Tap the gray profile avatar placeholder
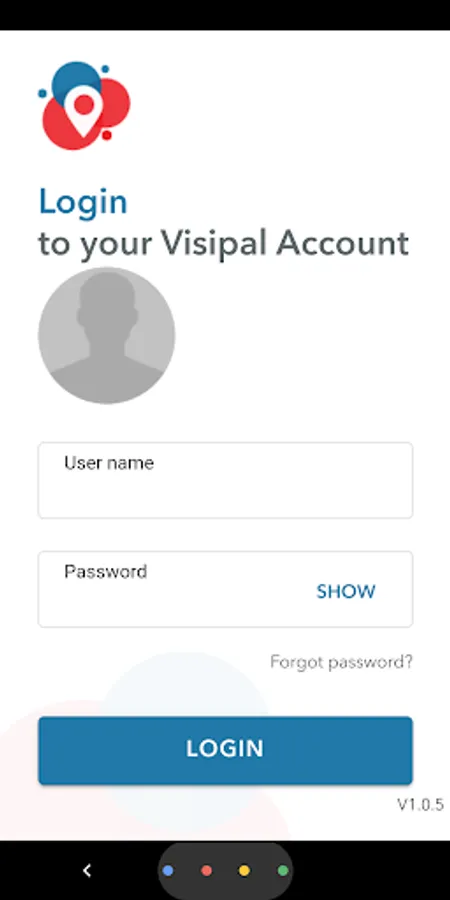This screenshot has width=450, height=900. click(107, 335)
